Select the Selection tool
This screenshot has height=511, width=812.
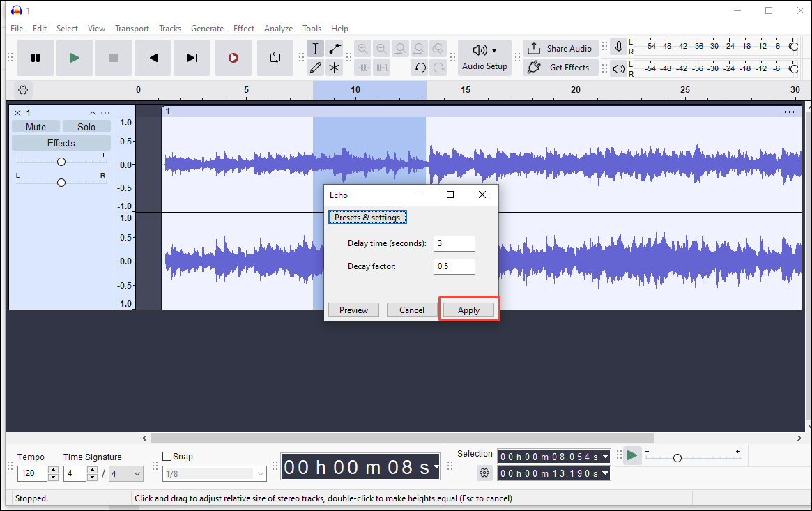coord(316,49)
